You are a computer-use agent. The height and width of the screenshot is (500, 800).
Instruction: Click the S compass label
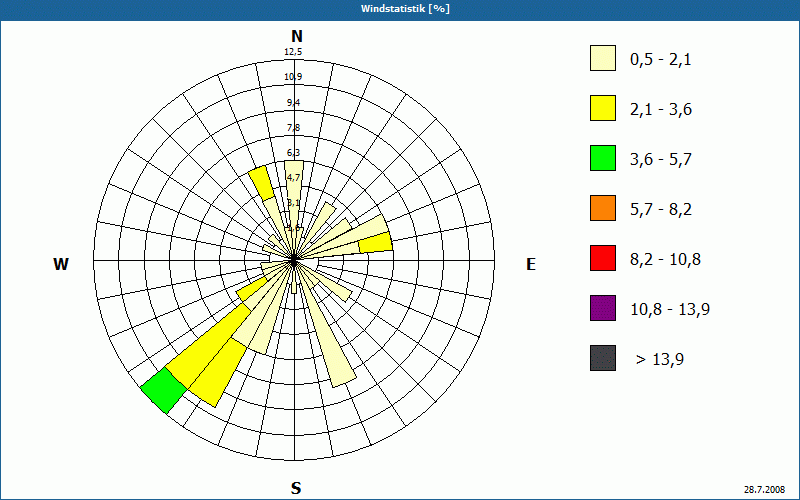click(x=296, y=488)
